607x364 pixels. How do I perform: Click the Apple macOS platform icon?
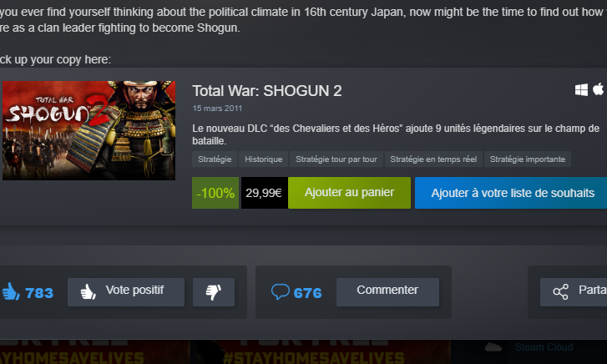(x=598, y=89)
